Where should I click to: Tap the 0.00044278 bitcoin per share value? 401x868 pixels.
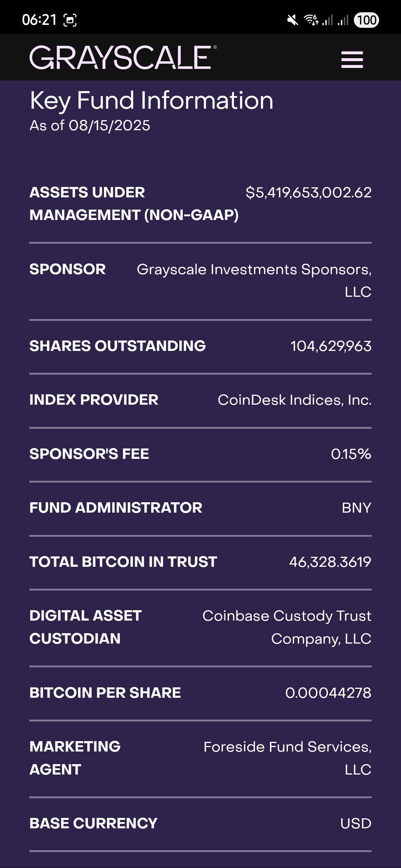click(328, 693)
